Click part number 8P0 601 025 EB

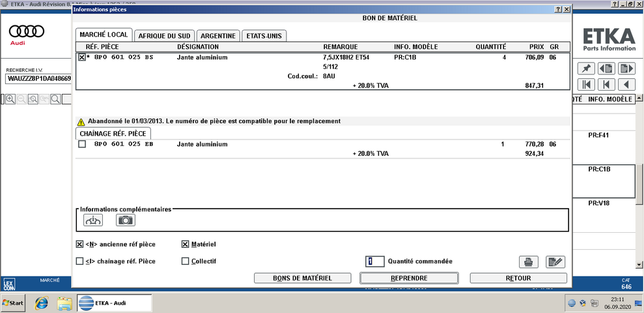coord(123,144)
